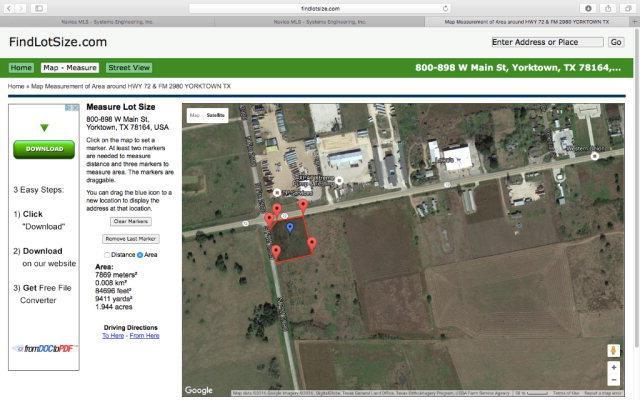Click the FindLotSize.com site logo

[58, 42]
